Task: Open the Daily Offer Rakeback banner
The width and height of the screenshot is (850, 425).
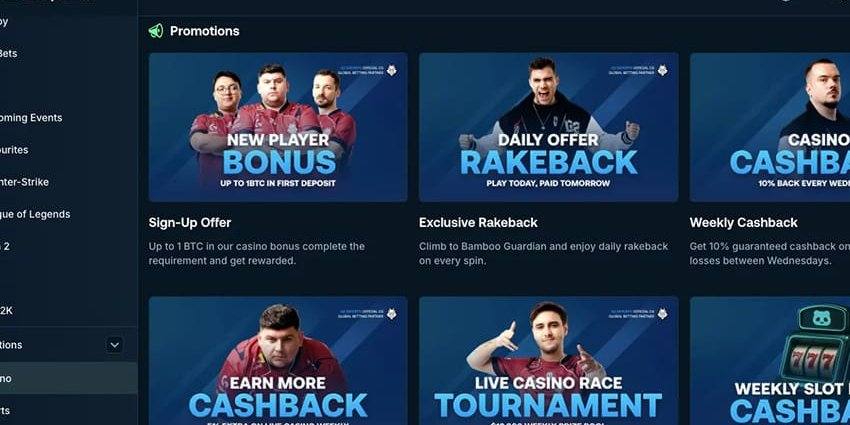Action: click(548, 127)
